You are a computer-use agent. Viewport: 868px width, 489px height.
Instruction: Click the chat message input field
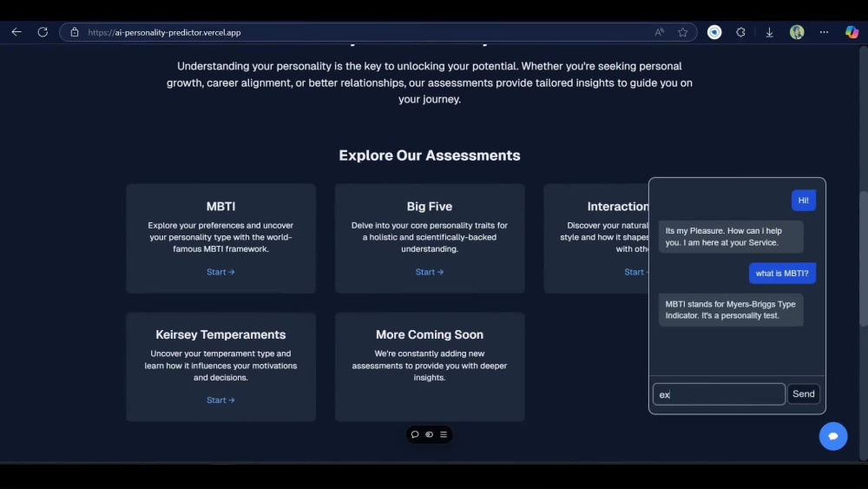coord(719,394)
